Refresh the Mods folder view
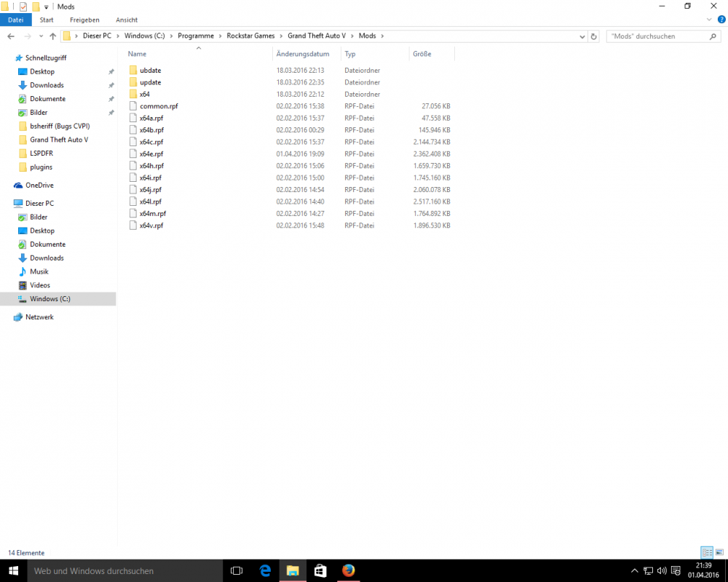This screenshot has width=728, height=582. pos(593,36)
